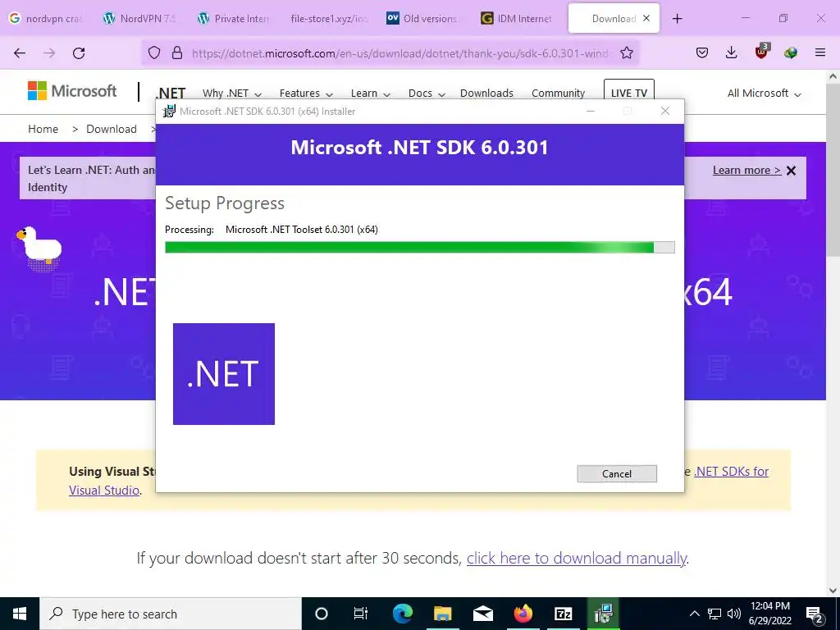Switch to the IDM Internet tab

coord(517,18)
